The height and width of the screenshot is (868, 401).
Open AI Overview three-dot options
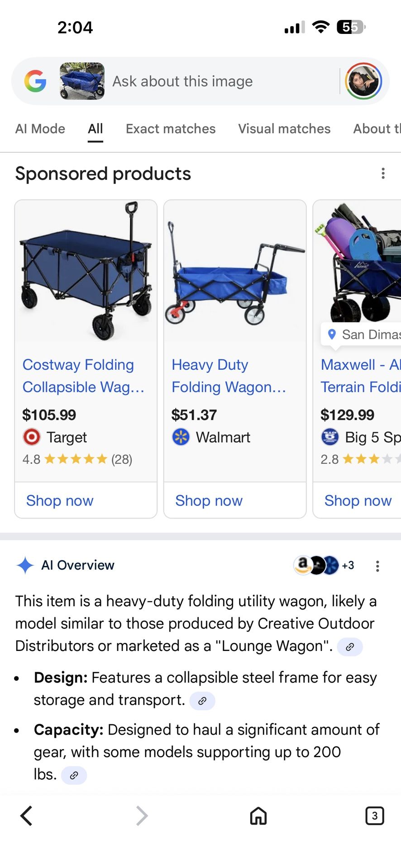point(377,566)
